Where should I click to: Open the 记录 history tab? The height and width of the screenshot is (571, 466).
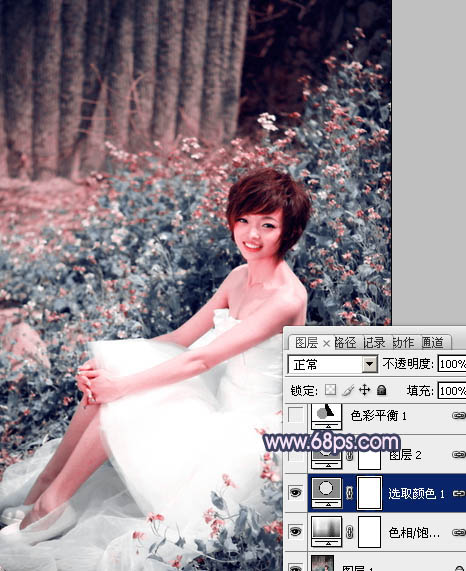374,343
